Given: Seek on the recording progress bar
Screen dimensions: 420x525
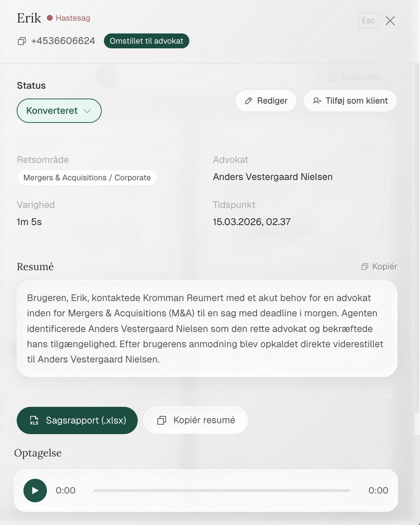Looking at the screenshot, I should click(222, 490).
